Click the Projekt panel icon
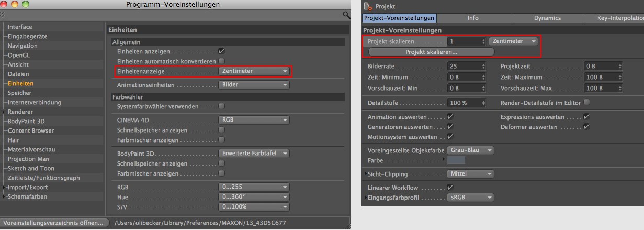 coord(367,6)
